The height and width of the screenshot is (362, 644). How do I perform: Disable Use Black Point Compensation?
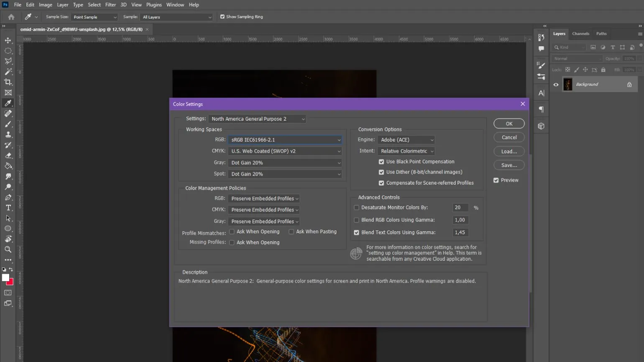click(381, 162)
